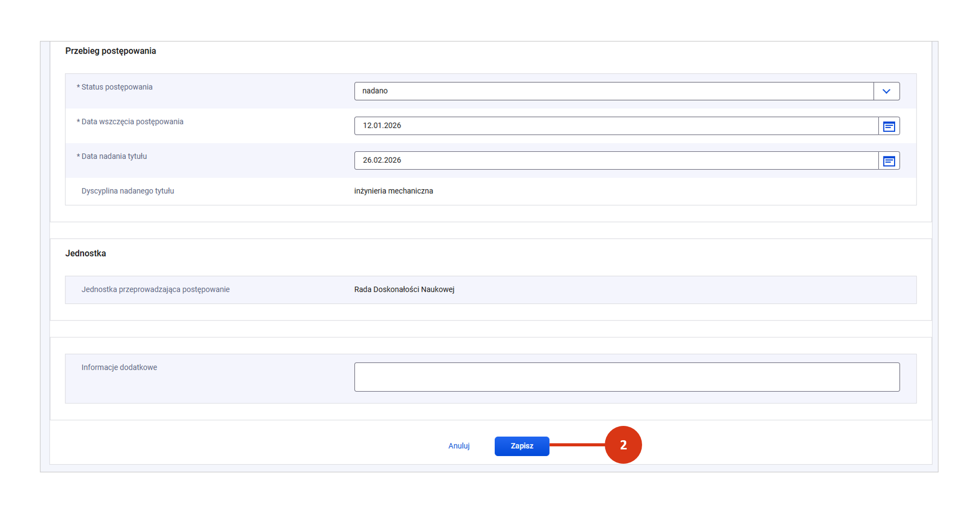Click the chevron arrow of Status postępowania
This screenshot has width=980, height=521.
click(x=886, y=92)
